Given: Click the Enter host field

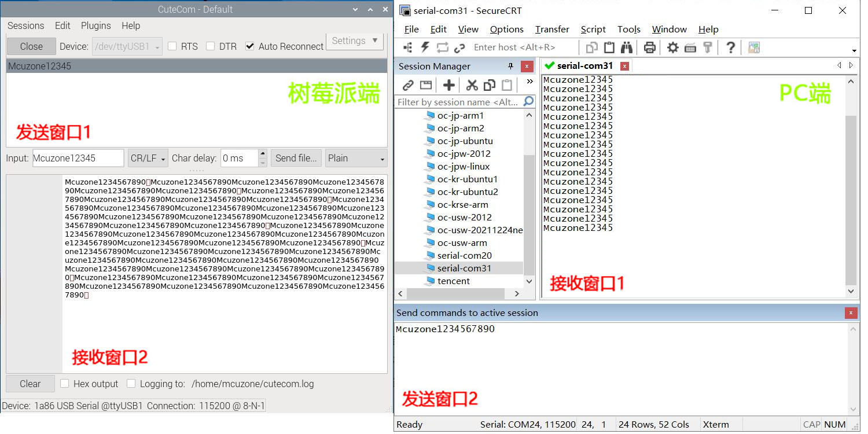Looking at the screenshot, I should [523, 47].
